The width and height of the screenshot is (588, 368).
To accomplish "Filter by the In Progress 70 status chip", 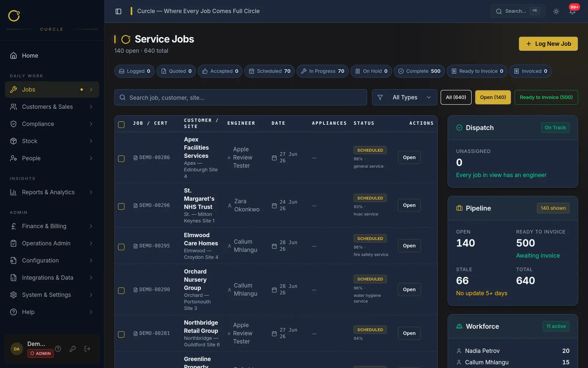I will point(322,71).
